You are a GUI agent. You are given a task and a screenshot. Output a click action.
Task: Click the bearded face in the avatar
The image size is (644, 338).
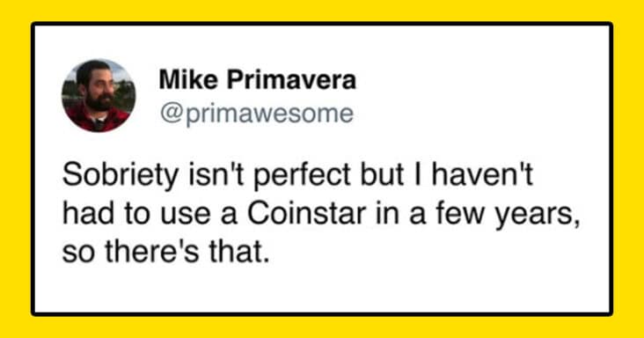click(98, 86)
